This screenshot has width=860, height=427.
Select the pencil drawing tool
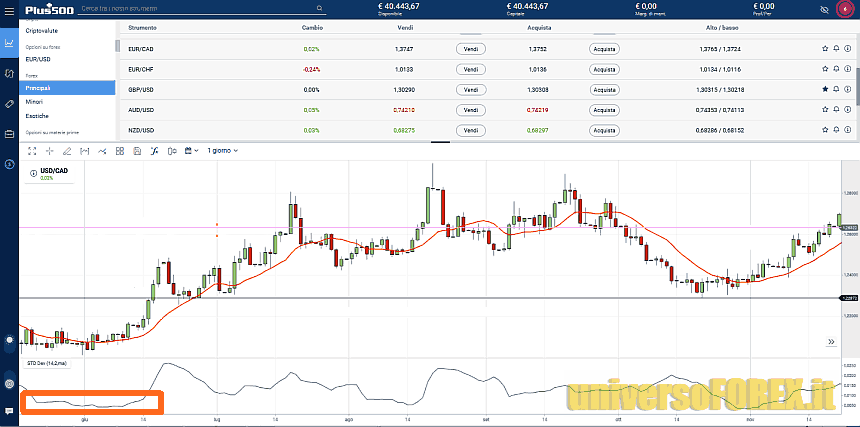[x=66, y=151]
